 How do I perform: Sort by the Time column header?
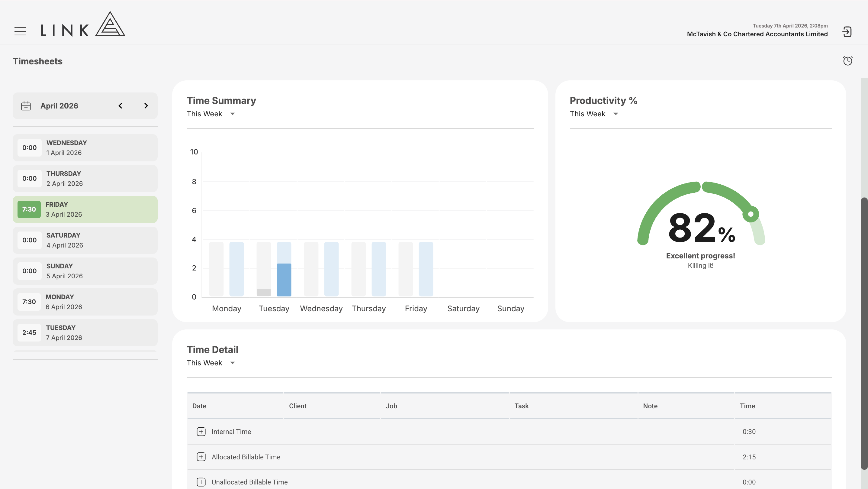click(747, 406)
